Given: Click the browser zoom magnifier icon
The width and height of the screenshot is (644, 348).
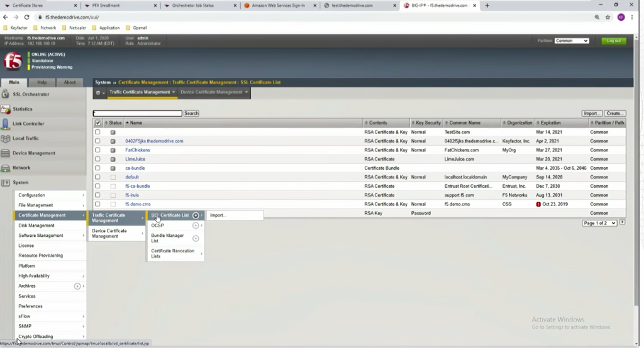Looking at the screenshot, I should coord(597,17).
